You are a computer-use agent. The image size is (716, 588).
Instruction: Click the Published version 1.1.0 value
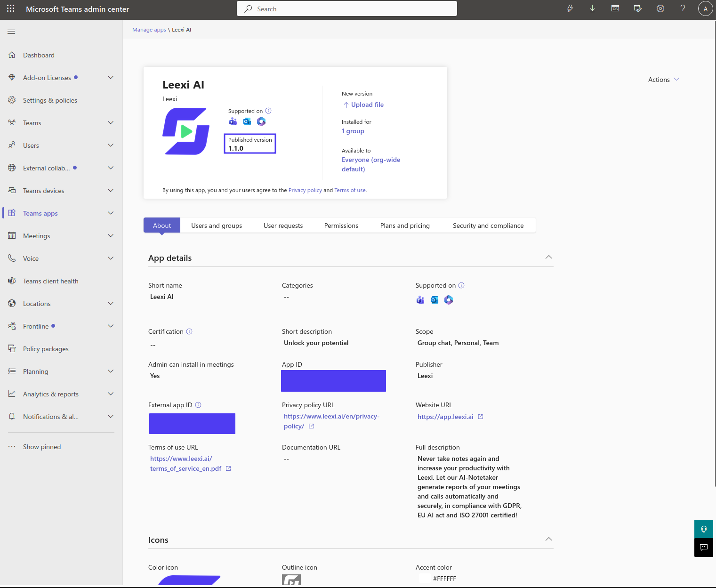(x=236, y=148)
